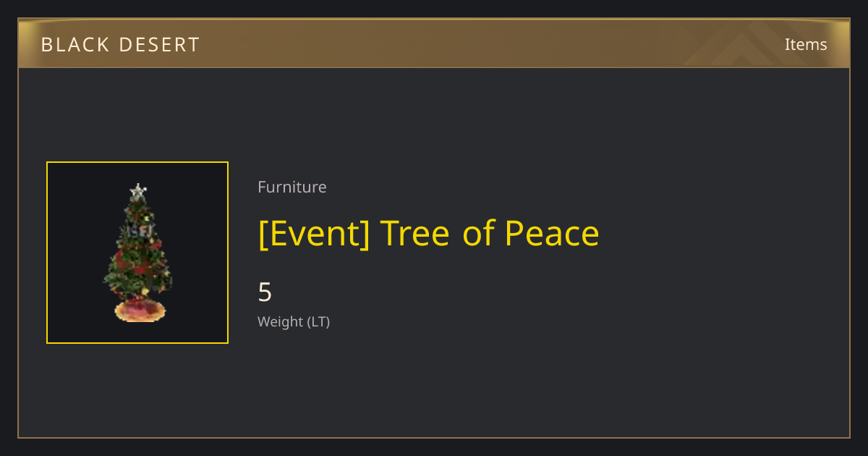Click the red tree skirt base
The height and width of the screenshot is (456, 868).
140,311
